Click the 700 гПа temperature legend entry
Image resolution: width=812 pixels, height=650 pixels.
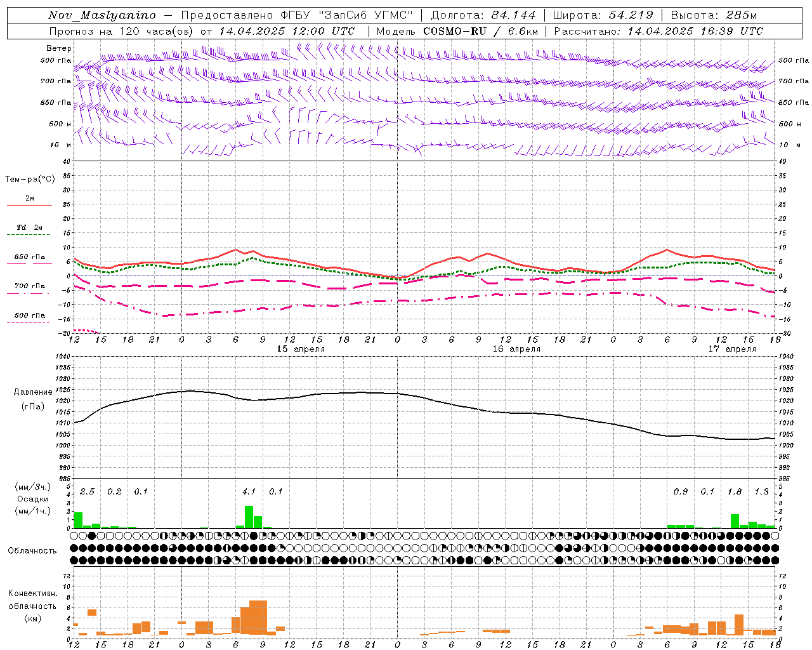pos(30,286)
